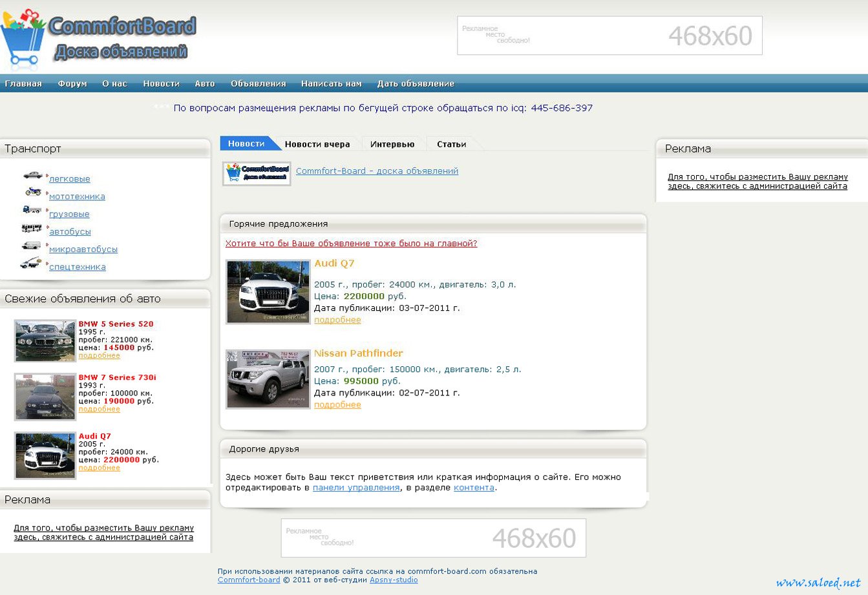Open the BMW 5 Series 520 sidebar listing
The image size is (868, 595).
click(x=116, y=324)
